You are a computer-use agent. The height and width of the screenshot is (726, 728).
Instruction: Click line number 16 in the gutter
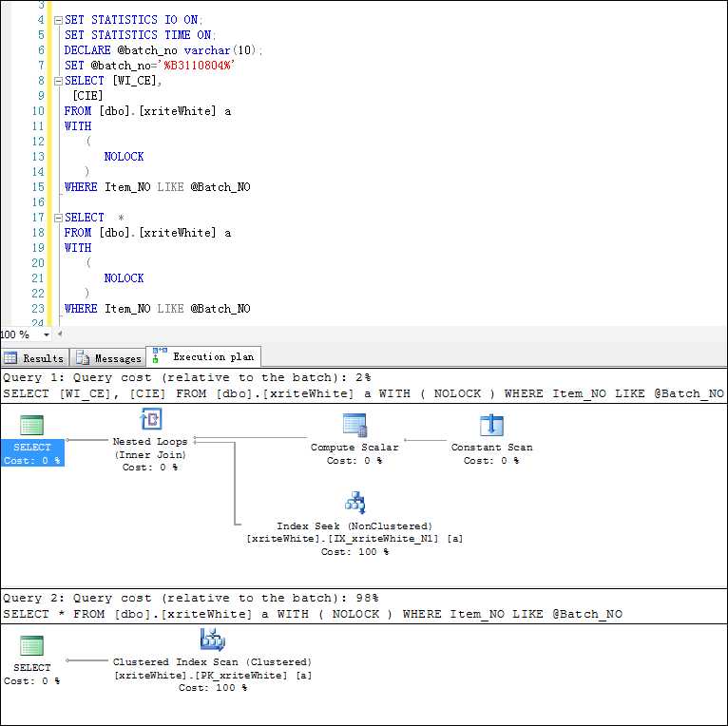pyautogui.click(x=38, y=202)
